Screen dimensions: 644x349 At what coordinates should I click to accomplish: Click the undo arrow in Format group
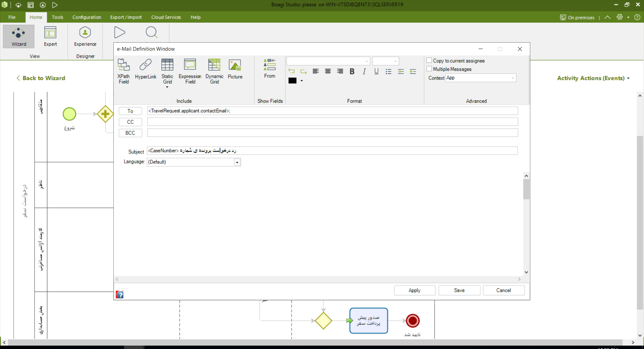tap(291, 71)
